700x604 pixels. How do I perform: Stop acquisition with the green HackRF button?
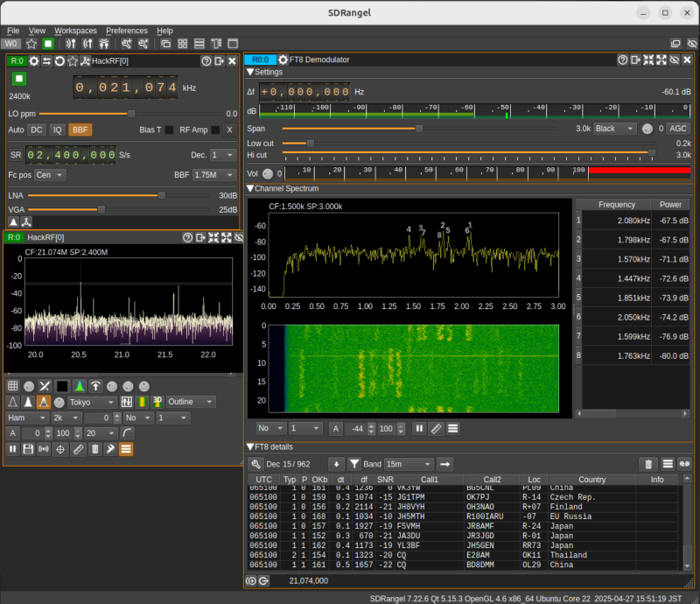coord(19,78)
